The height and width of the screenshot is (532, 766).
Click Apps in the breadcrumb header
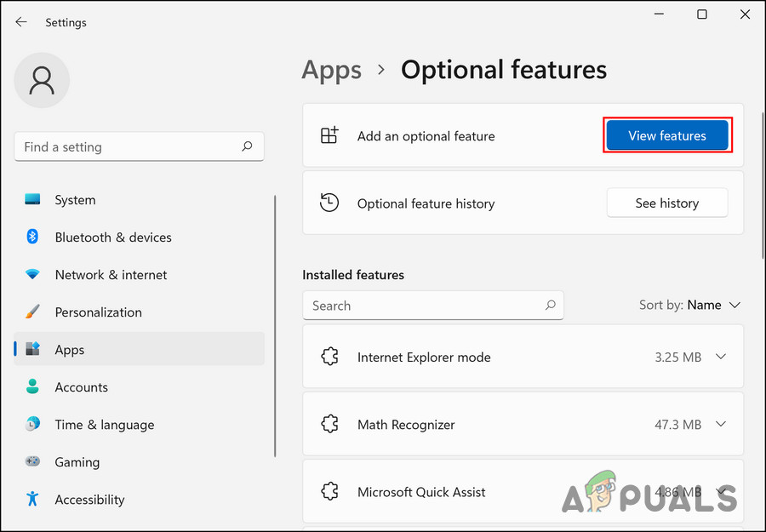tap(331, 70)
